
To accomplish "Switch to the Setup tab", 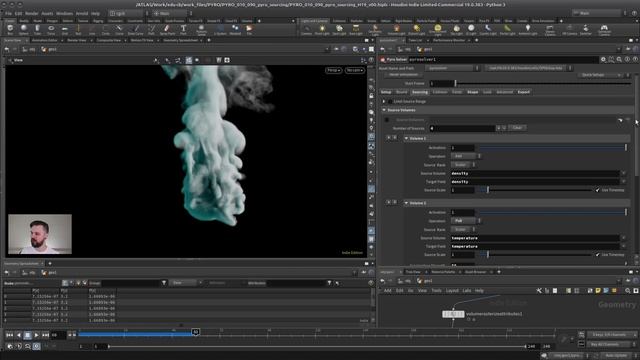I will (386, 92).
